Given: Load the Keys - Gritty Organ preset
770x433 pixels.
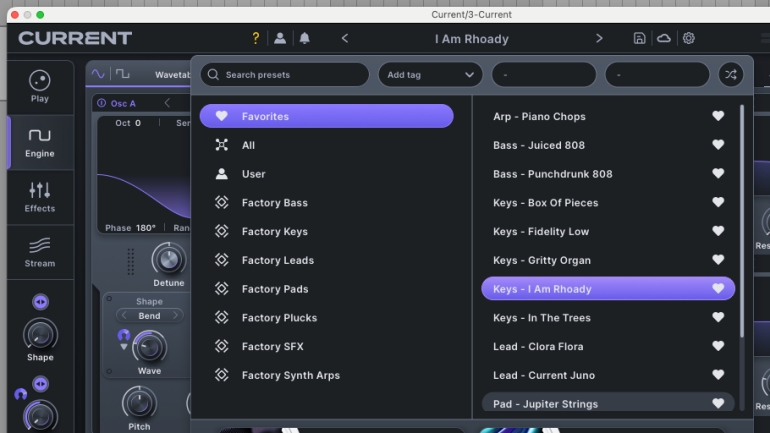Looking at the screenshot, I should [608, 260].
